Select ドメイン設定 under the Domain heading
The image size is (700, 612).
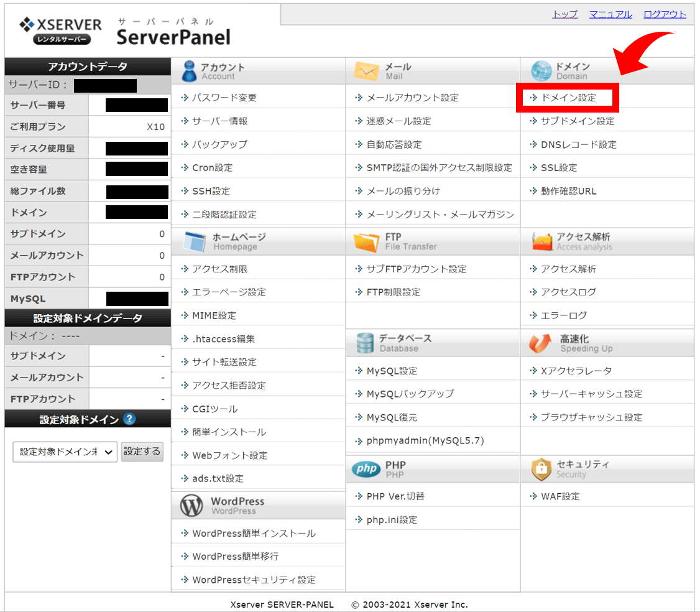tap(568, 98)
